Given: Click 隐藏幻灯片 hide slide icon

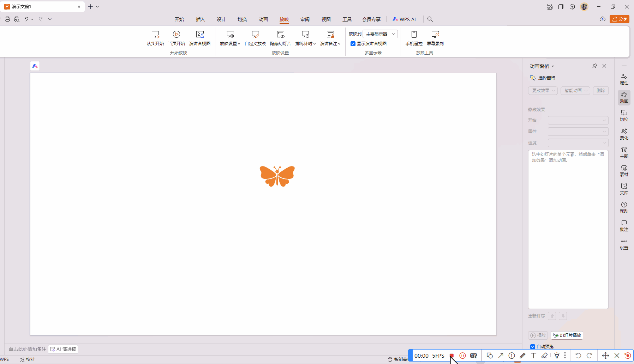Looking at the screenshot, I should (281, 35).
